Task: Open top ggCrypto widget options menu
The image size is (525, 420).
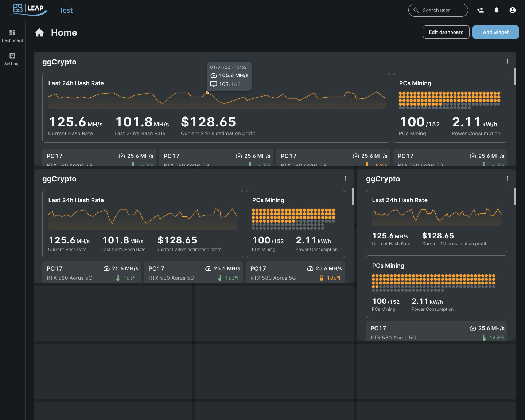Action: coord(507,62)
